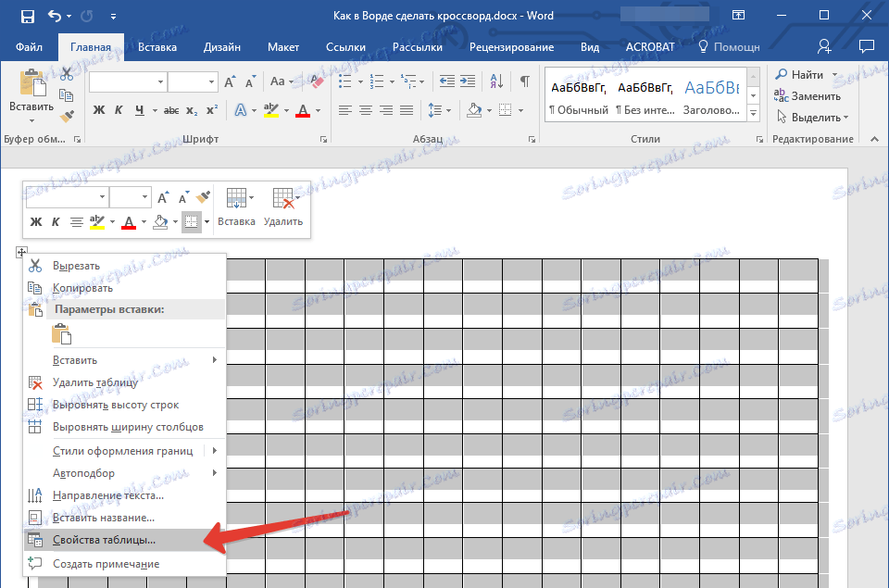Click the Clear Formatting eraser icon
This screenshot has height=588, width=889.
click(318, 82)
